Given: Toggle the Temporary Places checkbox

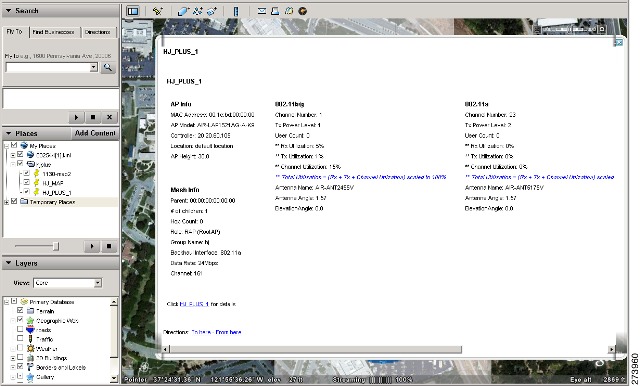Looking at the screenshot, I should (14, 201).
